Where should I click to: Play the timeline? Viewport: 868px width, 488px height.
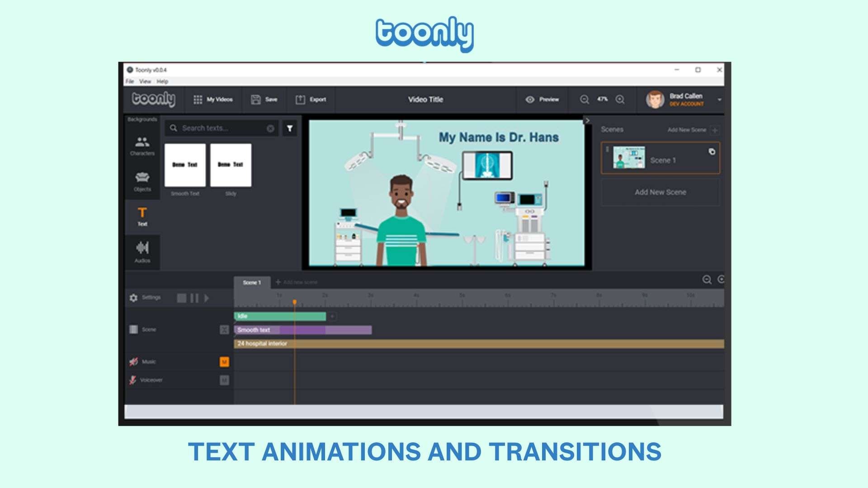point(207,298)
